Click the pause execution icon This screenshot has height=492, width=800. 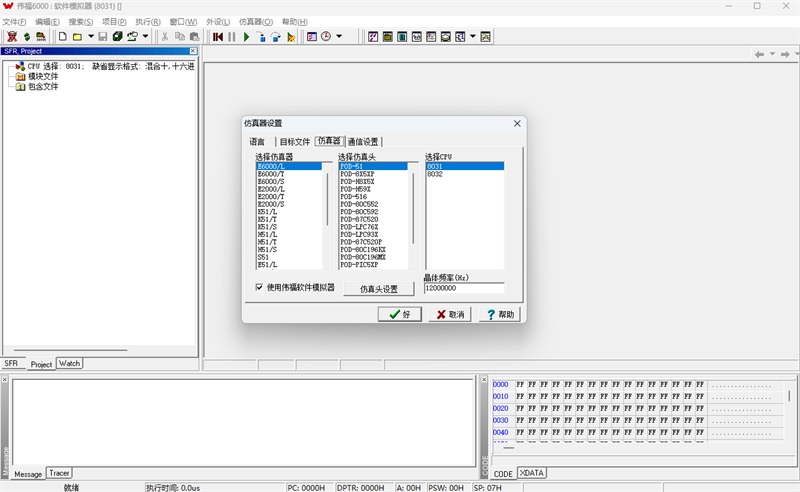pyautogui.click(x=232, y=37)
